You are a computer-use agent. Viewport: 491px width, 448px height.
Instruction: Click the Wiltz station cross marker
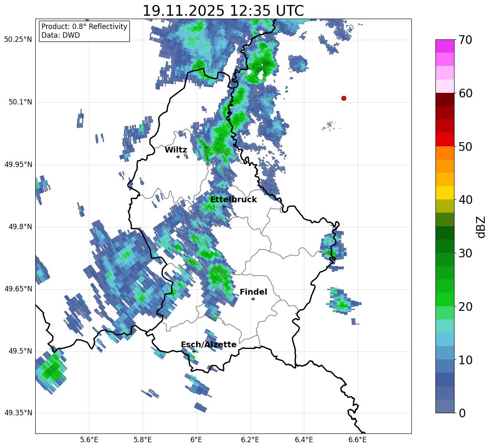coord(178,157)
